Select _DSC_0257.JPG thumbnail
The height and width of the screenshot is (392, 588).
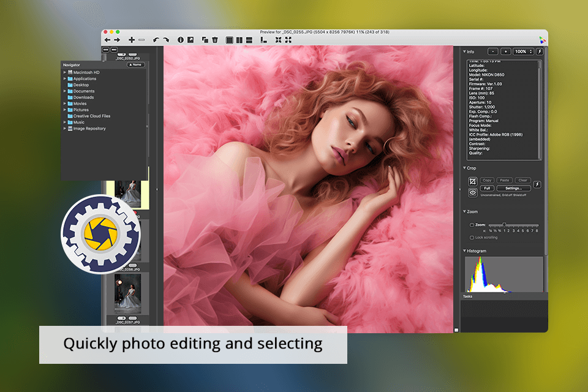pos(128,294)
